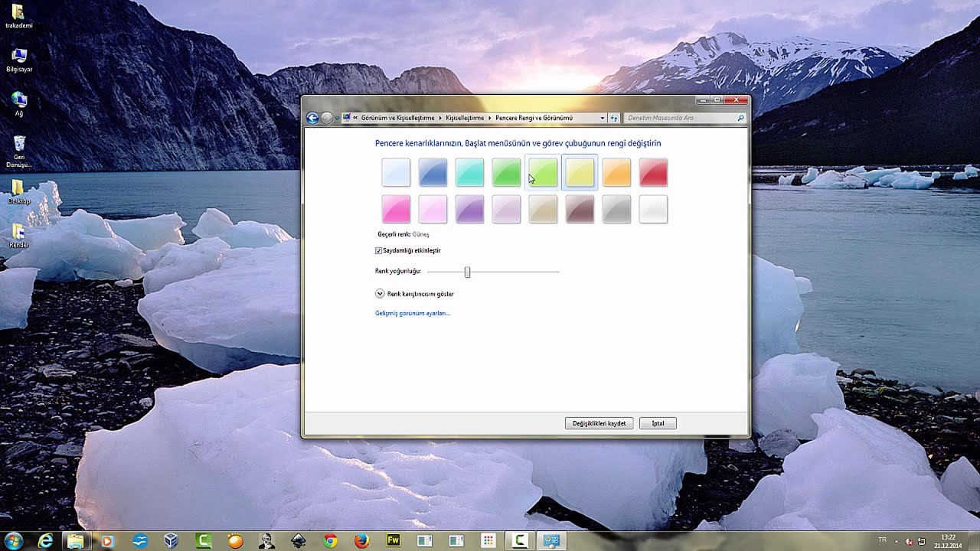
Task: Open Camtasia Studio from the taskbar
Action: [x=203, y=540]
